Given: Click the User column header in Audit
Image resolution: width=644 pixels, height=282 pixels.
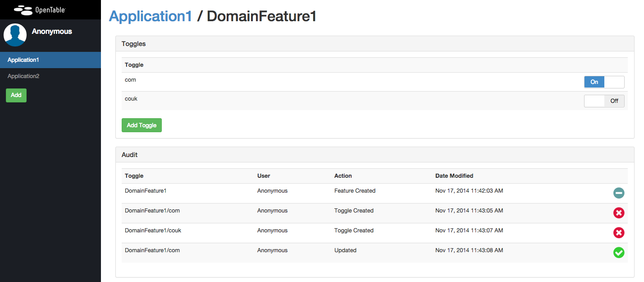Looking at the screenshot, I should pyautogui.click(x=264, y=176).
